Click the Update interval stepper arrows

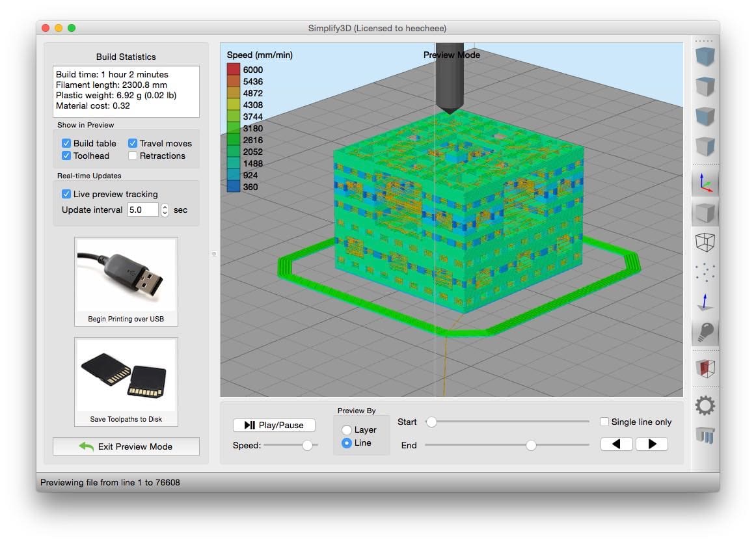point(165,210)
